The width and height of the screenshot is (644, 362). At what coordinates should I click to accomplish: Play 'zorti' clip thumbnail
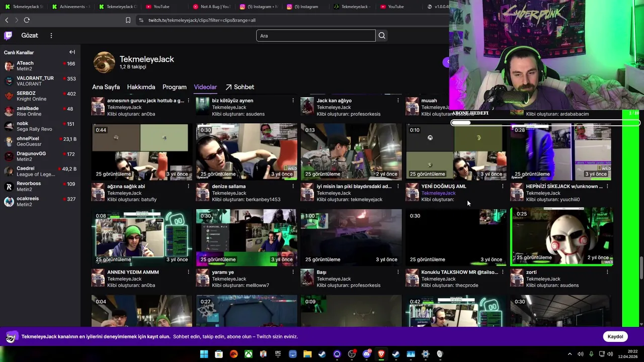pyautogui.click(x=561, y=236)
